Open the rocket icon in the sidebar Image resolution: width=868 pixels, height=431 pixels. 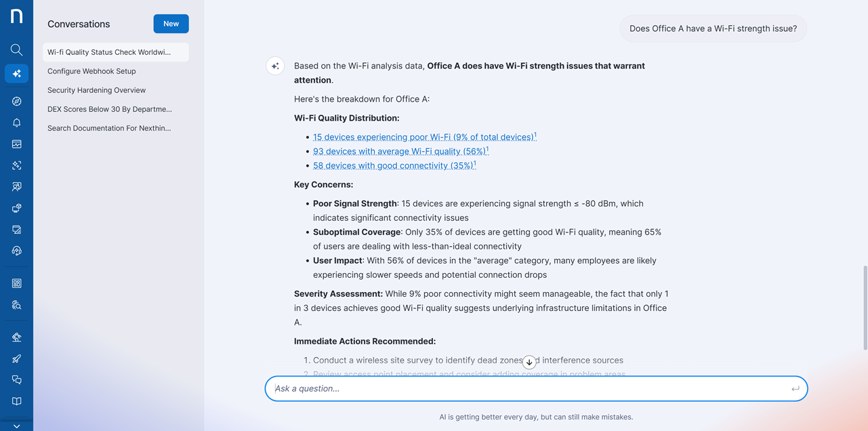coord(16,358)
